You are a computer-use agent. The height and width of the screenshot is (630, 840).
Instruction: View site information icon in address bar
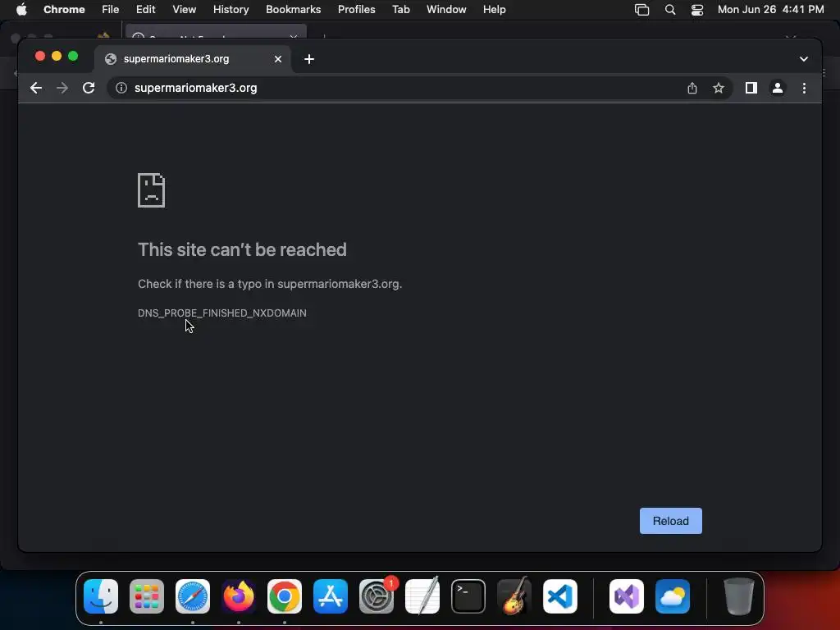point(121,88)
